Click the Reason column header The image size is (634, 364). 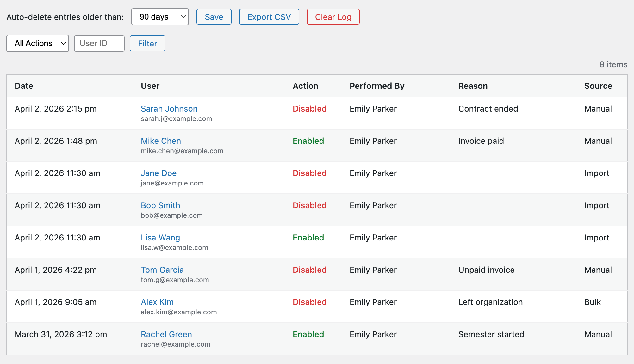click(x=473, y=86)
